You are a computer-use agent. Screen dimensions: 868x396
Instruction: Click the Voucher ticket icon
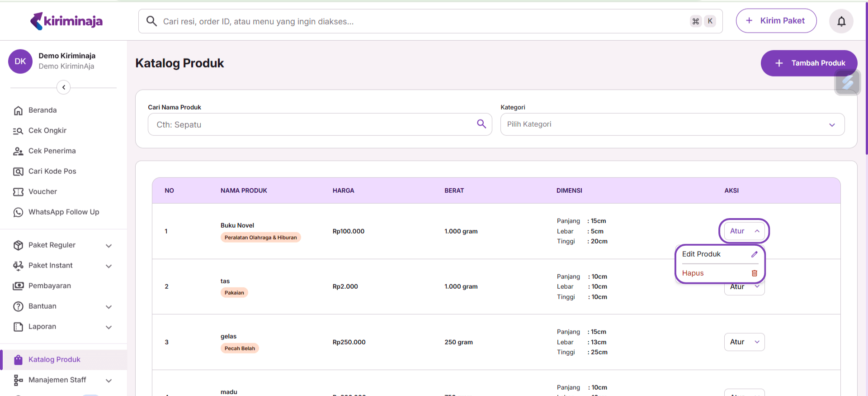[18, 192]
